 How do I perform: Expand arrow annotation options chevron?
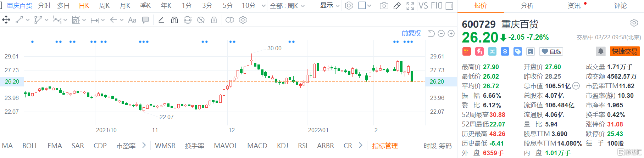pyautogui.click(x=122, y=20)
